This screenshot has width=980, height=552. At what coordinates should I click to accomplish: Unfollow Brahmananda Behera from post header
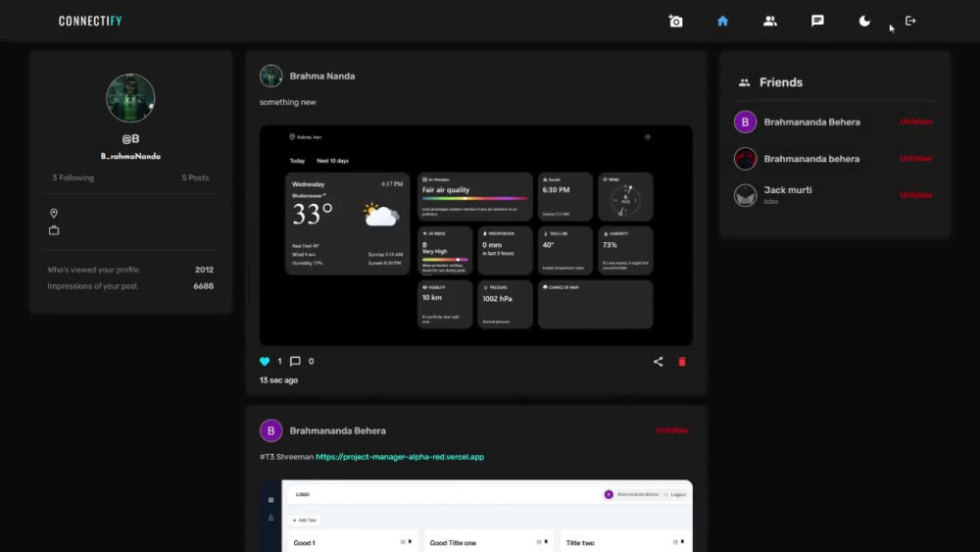pos(672,430)
